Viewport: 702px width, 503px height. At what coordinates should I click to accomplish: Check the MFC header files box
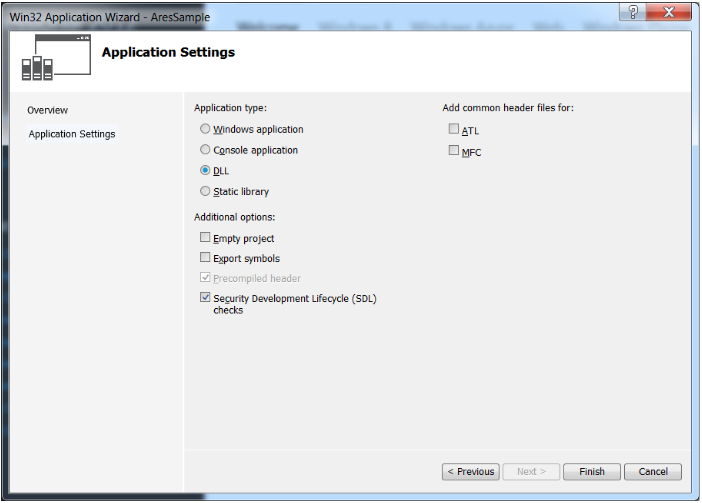(x=454, y=150)
